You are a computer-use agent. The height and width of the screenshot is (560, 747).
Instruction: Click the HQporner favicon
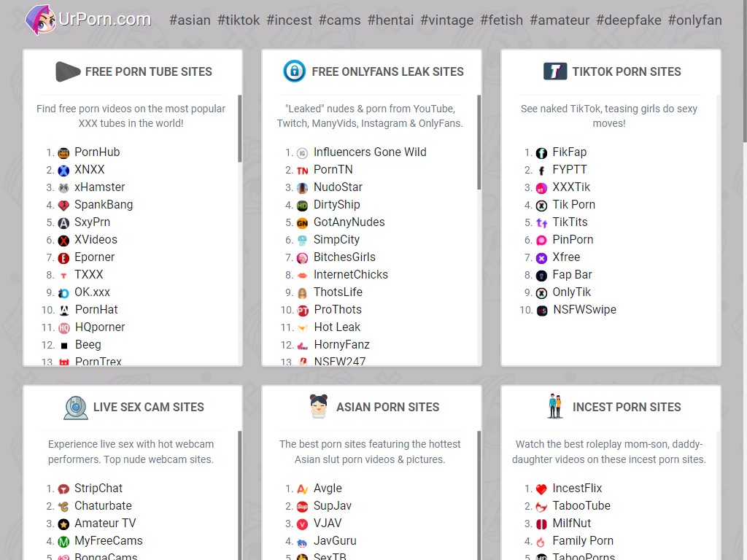(x=64, y=328)
